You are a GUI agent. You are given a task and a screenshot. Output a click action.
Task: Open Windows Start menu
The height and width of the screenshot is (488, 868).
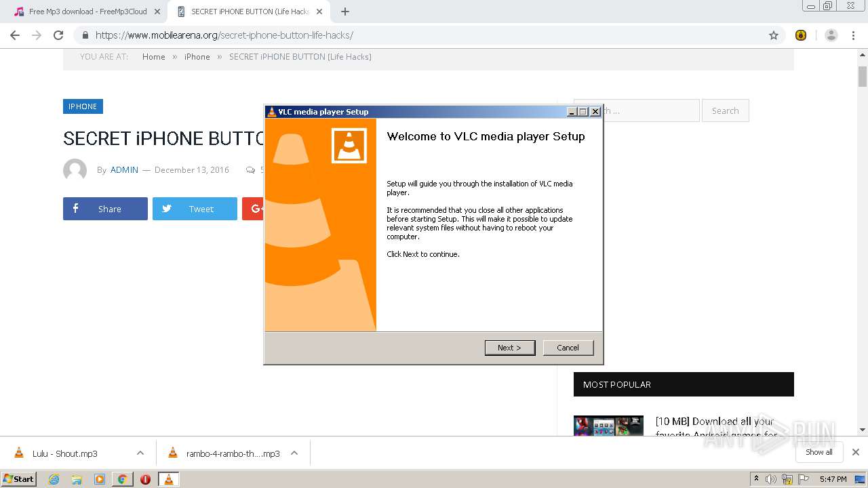[x=19, y=479]
